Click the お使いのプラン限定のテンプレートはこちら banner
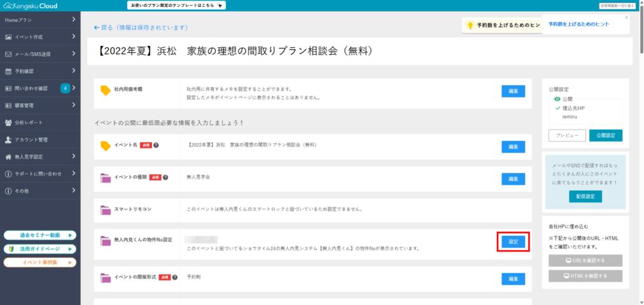 [177, 5]
